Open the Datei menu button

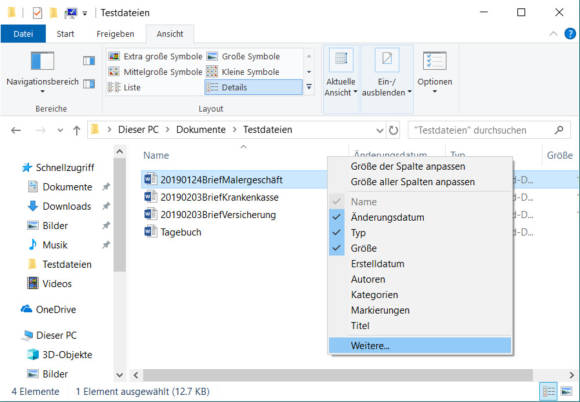click(x=23, y=34)
